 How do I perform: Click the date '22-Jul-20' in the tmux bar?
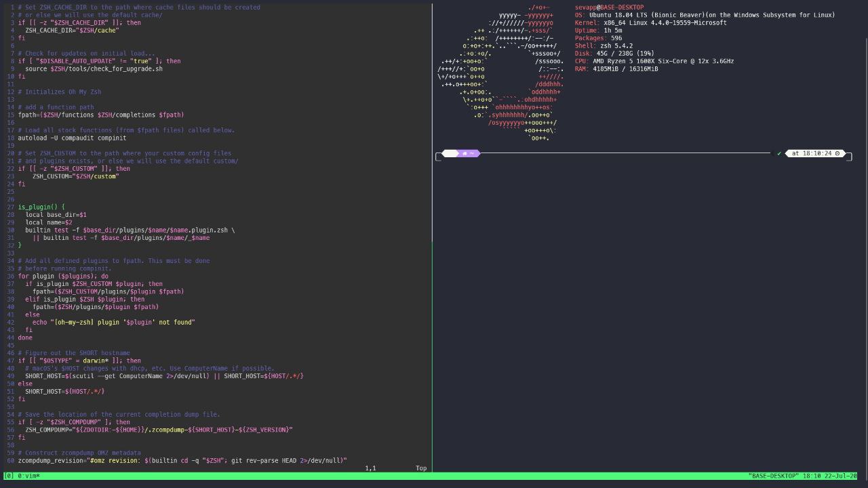[840, 476]
